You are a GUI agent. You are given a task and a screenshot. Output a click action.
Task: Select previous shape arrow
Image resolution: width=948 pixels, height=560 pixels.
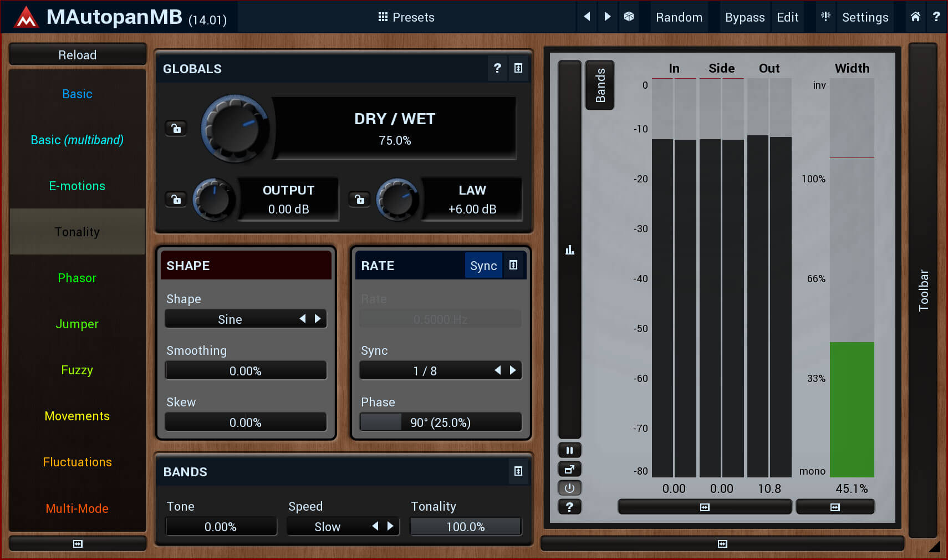click(x=303, y=319)
